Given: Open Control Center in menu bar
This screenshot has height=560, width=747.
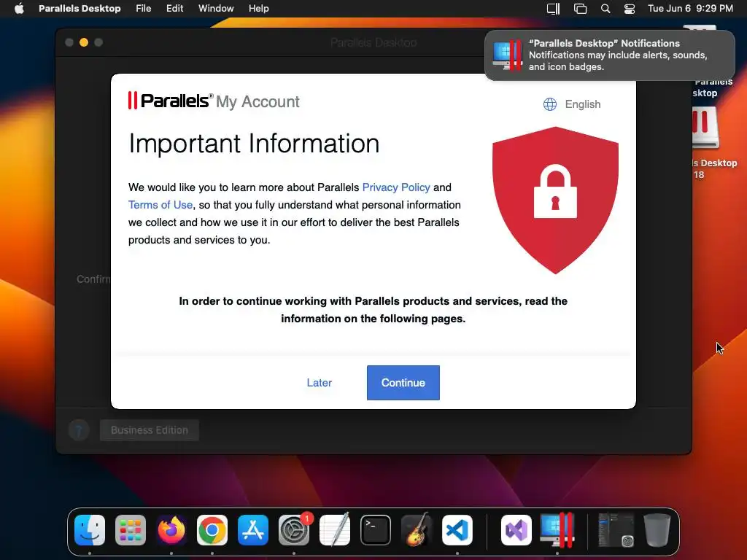Looking at the screenshot, I should click(x=630, y=9).
